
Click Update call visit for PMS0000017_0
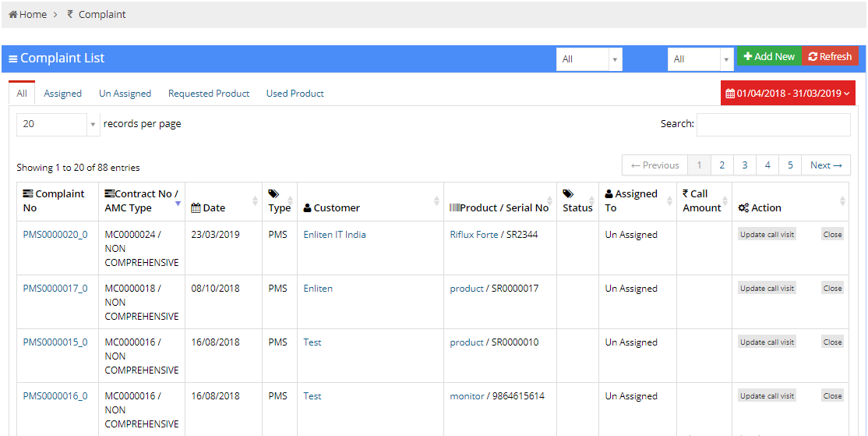[767, 289]
